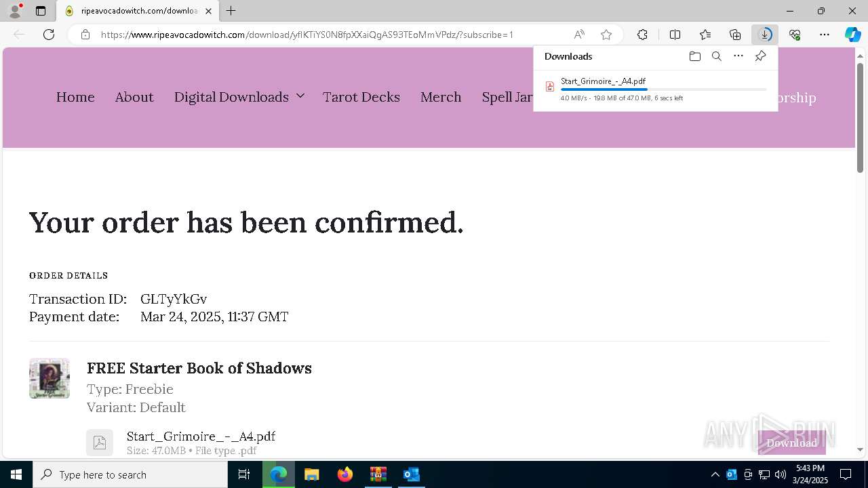Open notification center icon

[x=846, y=474]
